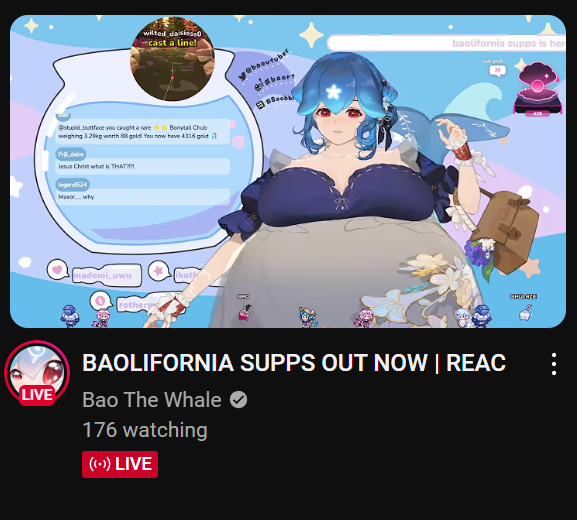Click the 176 watching viewer count
This screenshot has height=520, width=577.
(x=145, y=430)
